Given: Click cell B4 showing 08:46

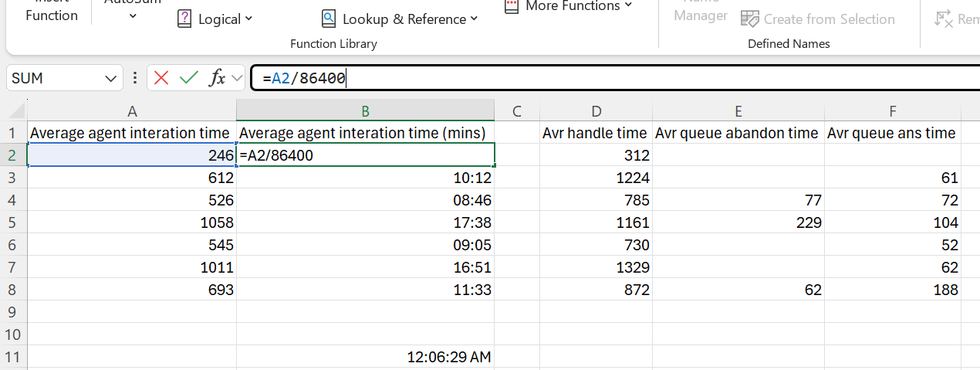Looking at the screenshot, I should [366, 200].
